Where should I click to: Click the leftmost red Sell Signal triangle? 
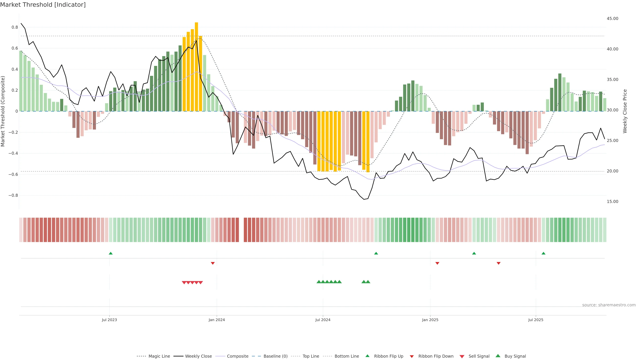point(184,283)
